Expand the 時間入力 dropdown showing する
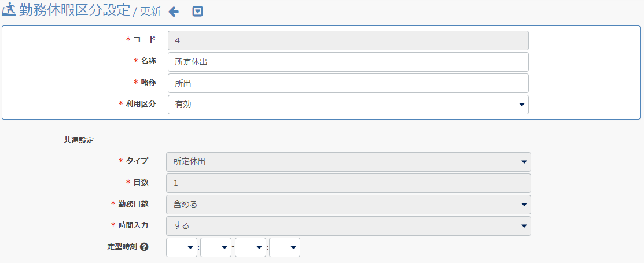This screenshot has height=263, width=644. [x=348, y=225]
